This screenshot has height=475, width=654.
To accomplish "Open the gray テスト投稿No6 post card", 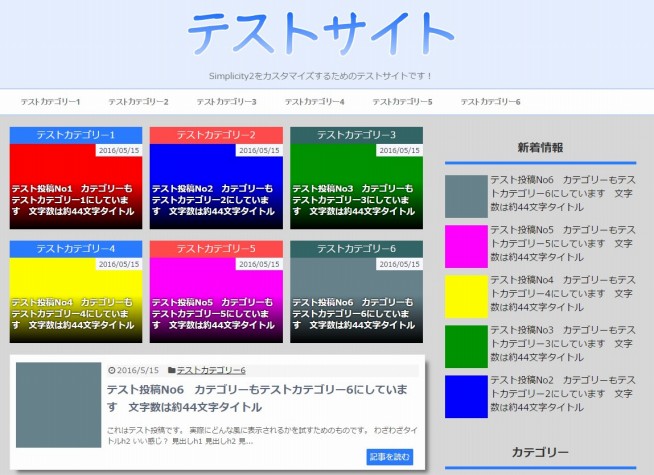I will tap(356, 297).
